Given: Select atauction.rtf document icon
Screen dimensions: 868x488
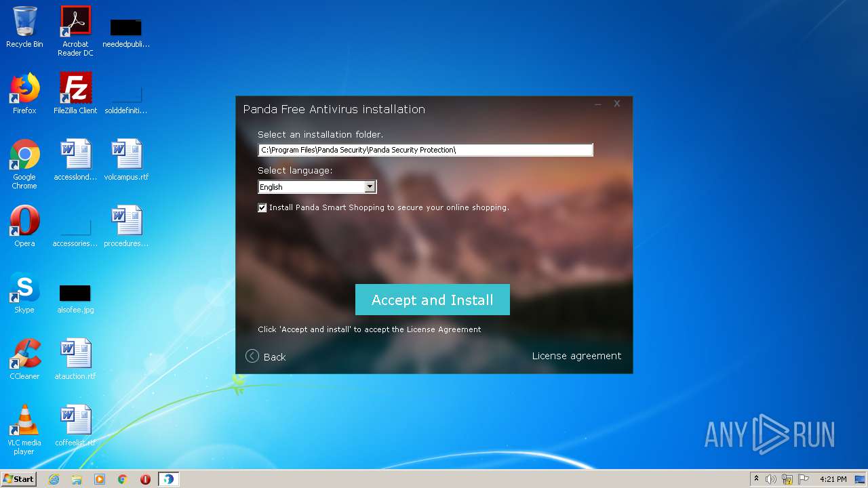Looking at the screenshot, I should coord(75,359).
